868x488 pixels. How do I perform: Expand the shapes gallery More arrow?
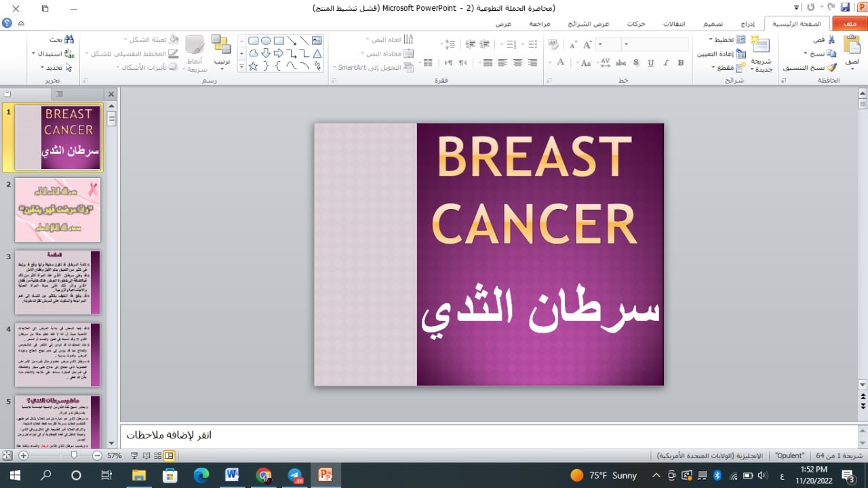(241, 66)
